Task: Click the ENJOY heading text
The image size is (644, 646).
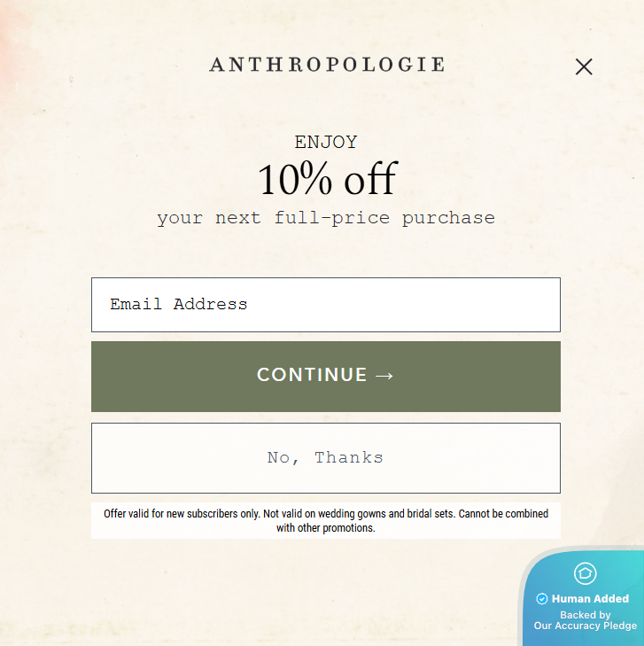Action: (x=326, y=142)
